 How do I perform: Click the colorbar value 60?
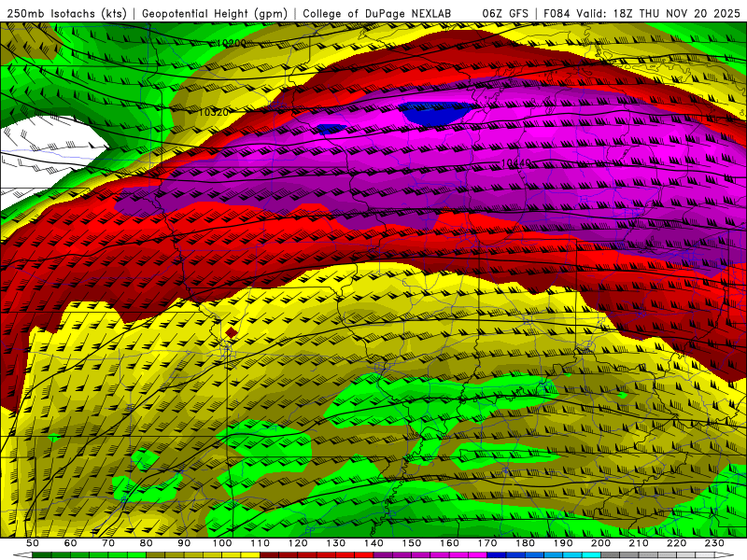point(71,543)
